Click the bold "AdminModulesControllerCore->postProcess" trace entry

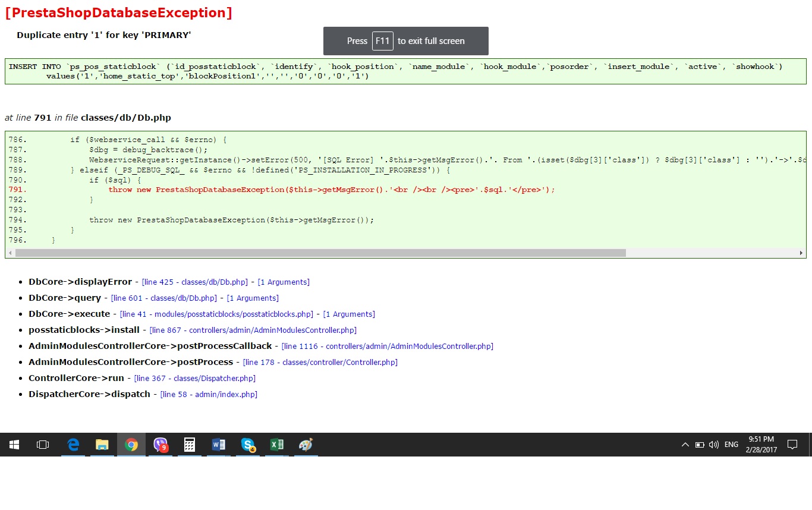coord(131,362)
